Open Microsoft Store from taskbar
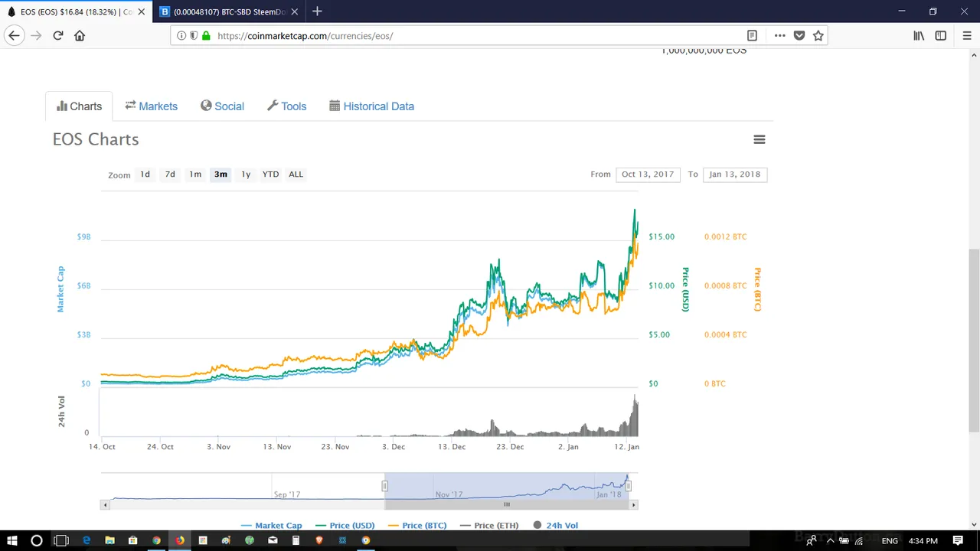The height and width of the screenshot is (551, 980). point(132,540)
